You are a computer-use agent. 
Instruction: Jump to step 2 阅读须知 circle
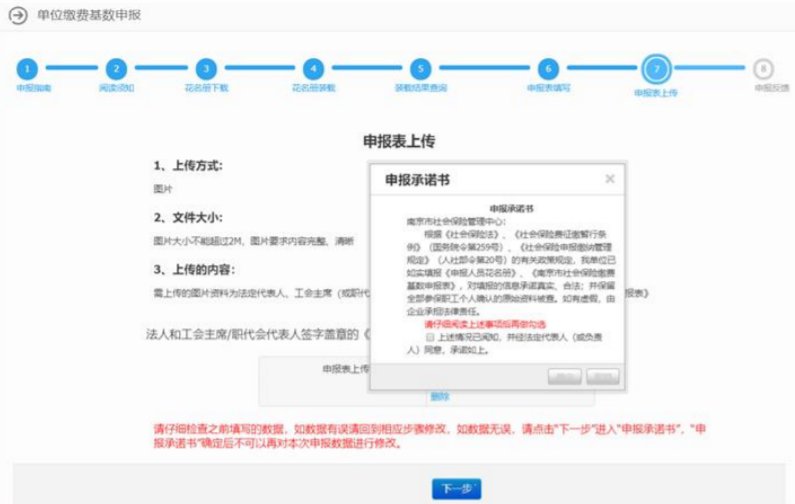point(116,68)
